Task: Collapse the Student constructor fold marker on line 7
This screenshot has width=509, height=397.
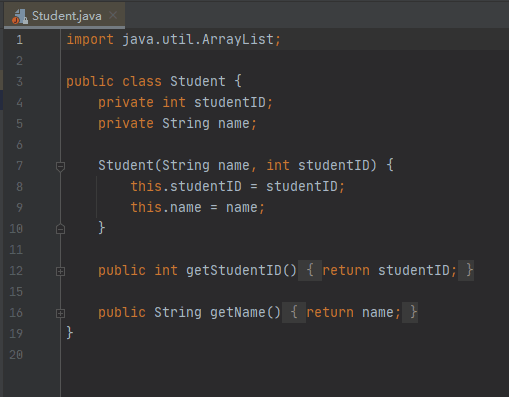Action: (x=60, y=166)
